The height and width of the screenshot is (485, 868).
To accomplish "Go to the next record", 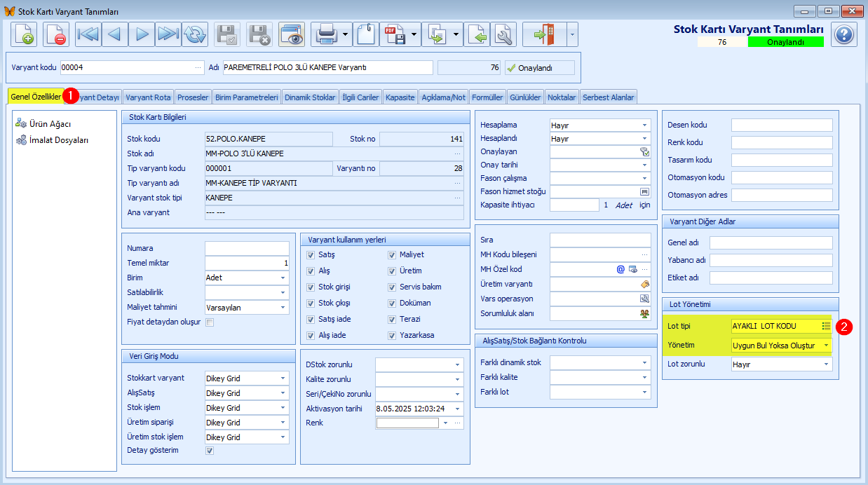I will [x=142, y=34].
